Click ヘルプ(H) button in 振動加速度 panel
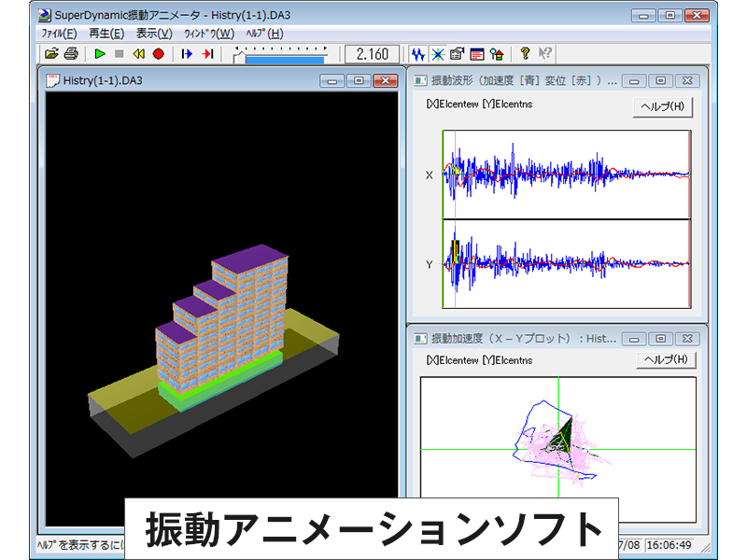This screenshot has width=747, height=560. tap(665, 361)
